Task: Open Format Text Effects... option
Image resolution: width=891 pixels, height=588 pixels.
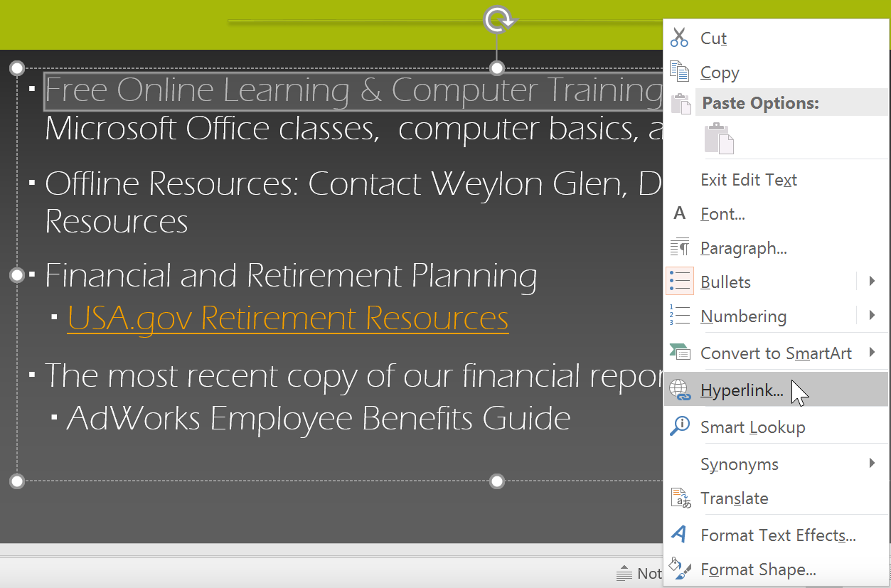Action: click(x=777, y=535)
